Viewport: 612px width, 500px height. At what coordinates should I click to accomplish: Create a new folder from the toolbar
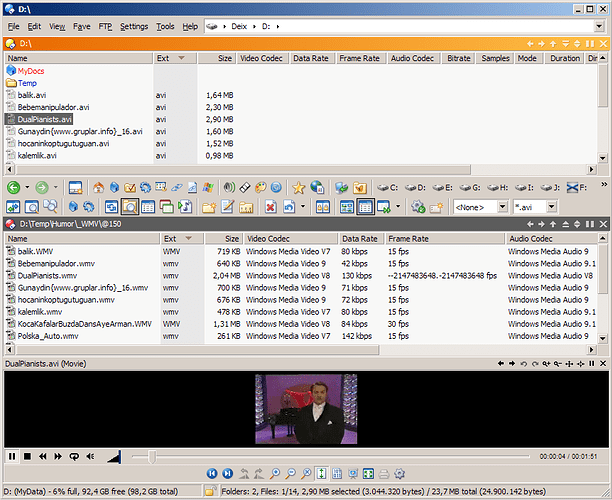tap(209, 207)
